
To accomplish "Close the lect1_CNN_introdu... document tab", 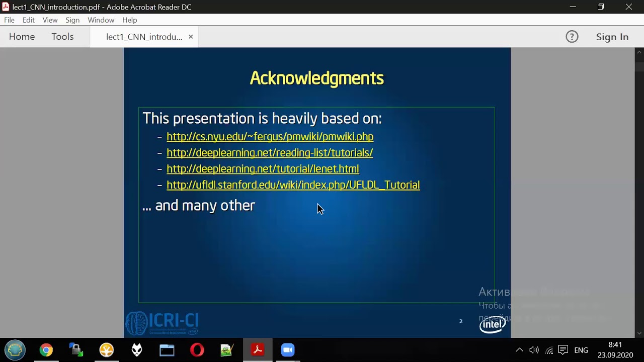I will pos(191,37).
